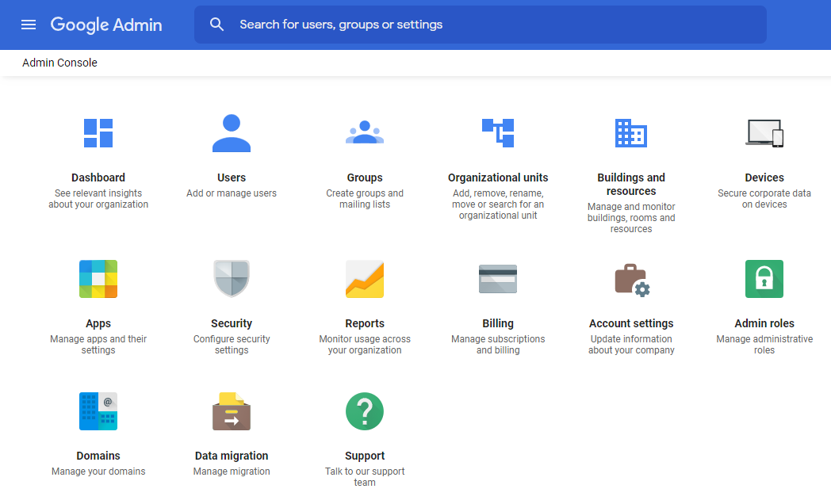Click the search magnifier icon
Screen dimensions: 831x504
click(217, 25)
